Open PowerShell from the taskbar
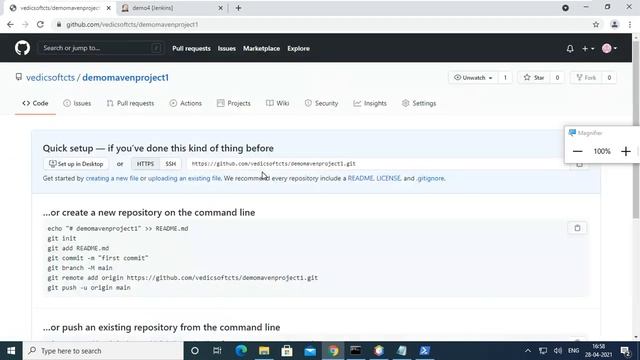The image size is (640, 360). 424,351
